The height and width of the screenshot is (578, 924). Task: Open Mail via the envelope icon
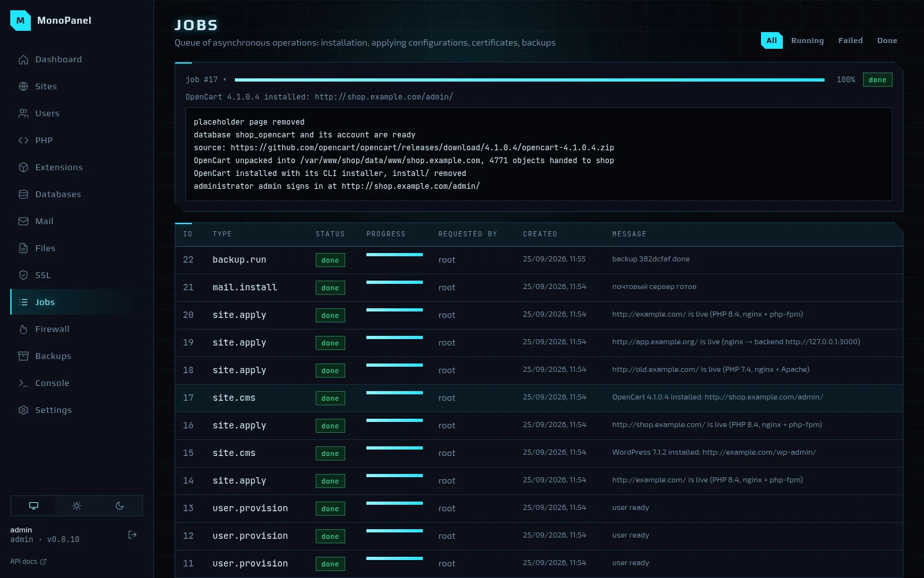24,222
